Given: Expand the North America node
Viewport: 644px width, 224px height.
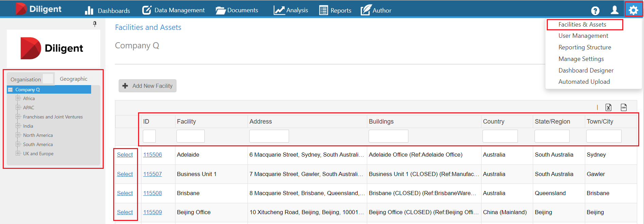Looking at the screenshot, I should 18,135.
